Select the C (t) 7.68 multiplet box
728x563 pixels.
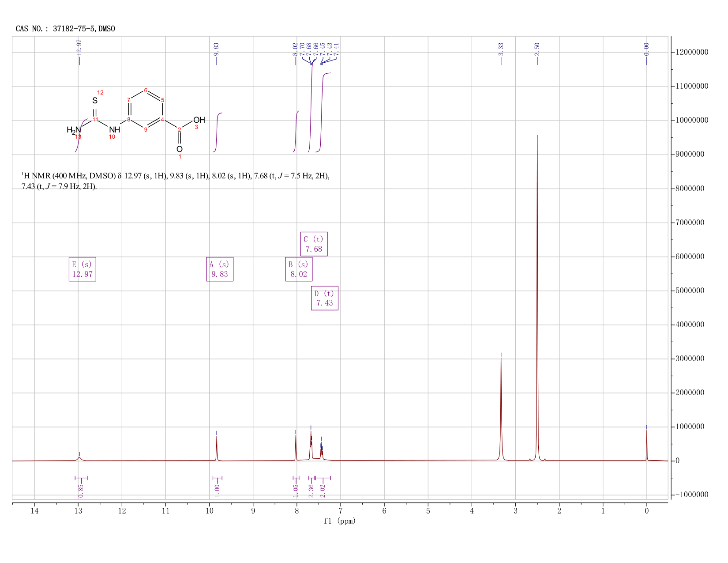[x=314, y=244]
